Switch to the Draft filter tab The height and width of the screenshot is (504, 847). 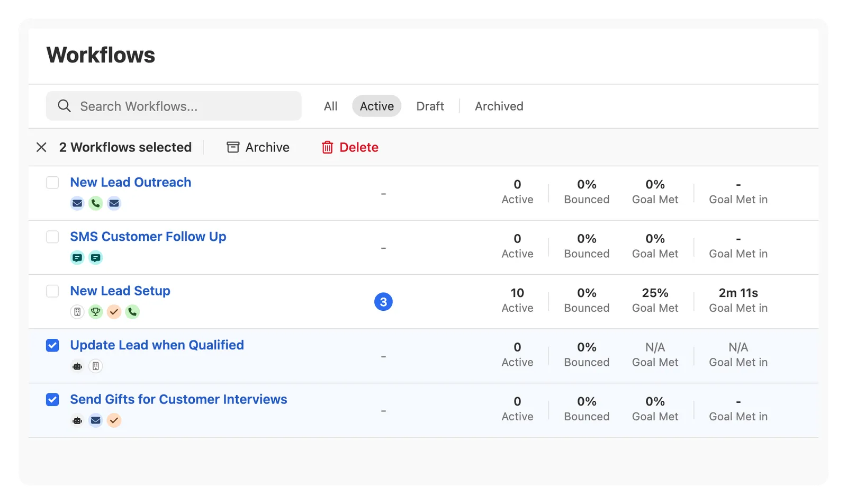[430, 106]
